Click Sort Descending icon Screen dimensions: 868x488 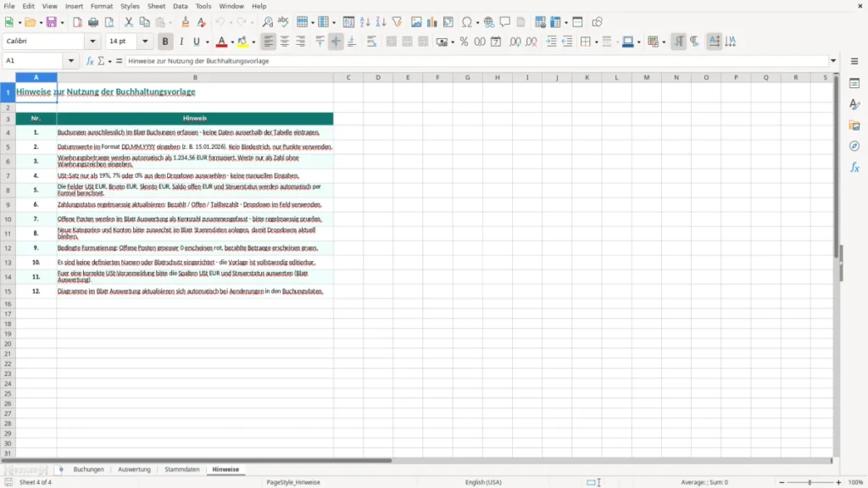[x=381, y=22]
